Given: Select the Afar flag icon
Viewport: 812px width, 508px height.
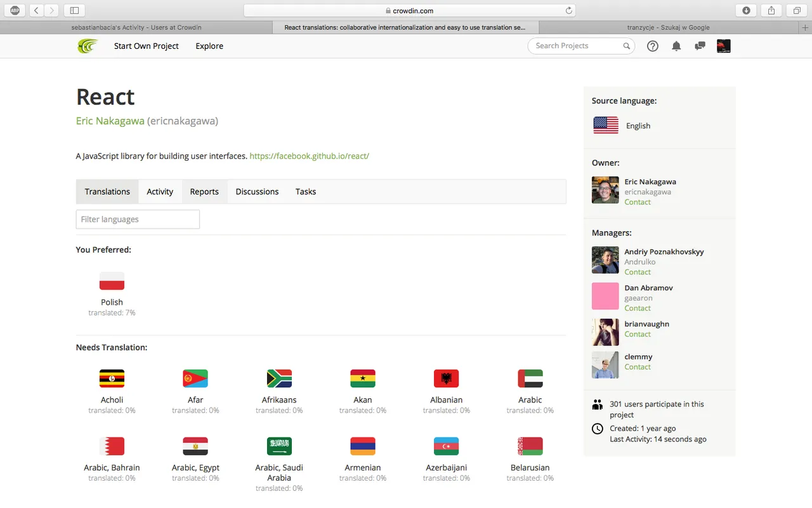Looking at the screenshot, I should pyautogui.click(x=195, y=378).
